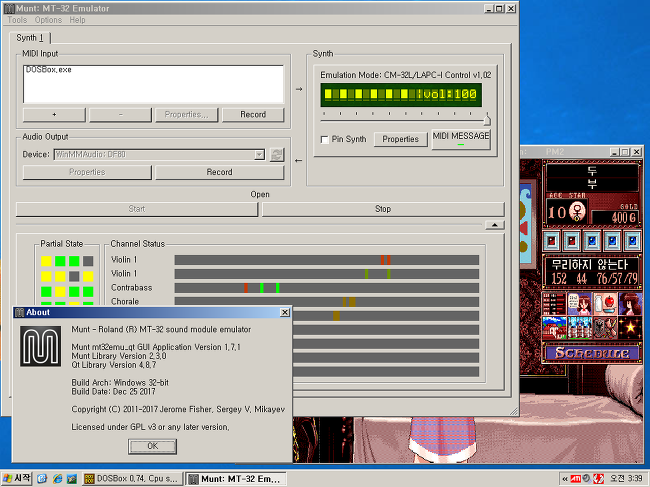Click the Contrabass channel label
This screenshot has height=487, width=650.
(131, 288)
